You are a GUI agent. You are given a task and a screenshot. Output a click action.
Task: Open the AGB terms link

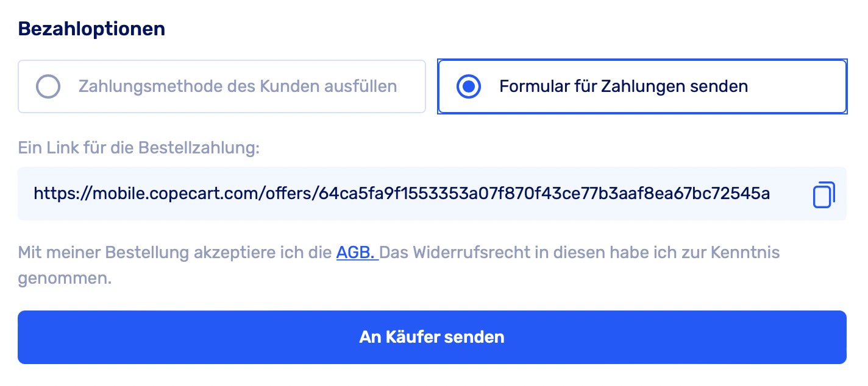coord(357,252)
